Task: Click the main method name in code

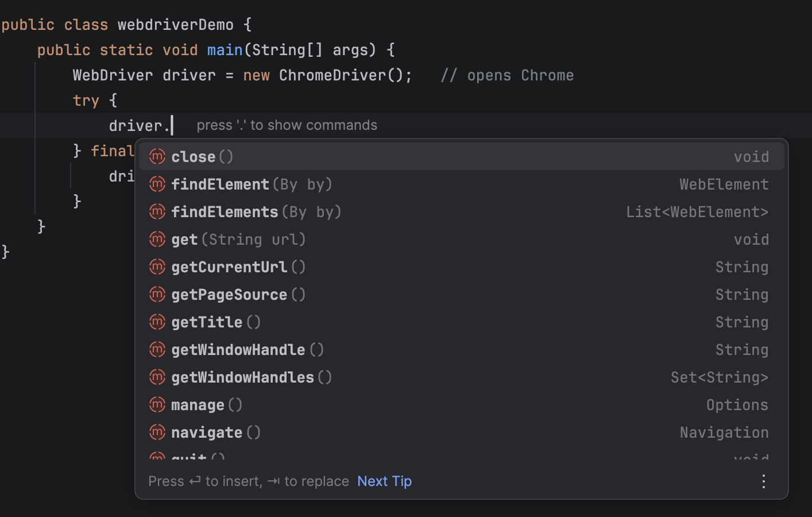Action: click(225, 50)
